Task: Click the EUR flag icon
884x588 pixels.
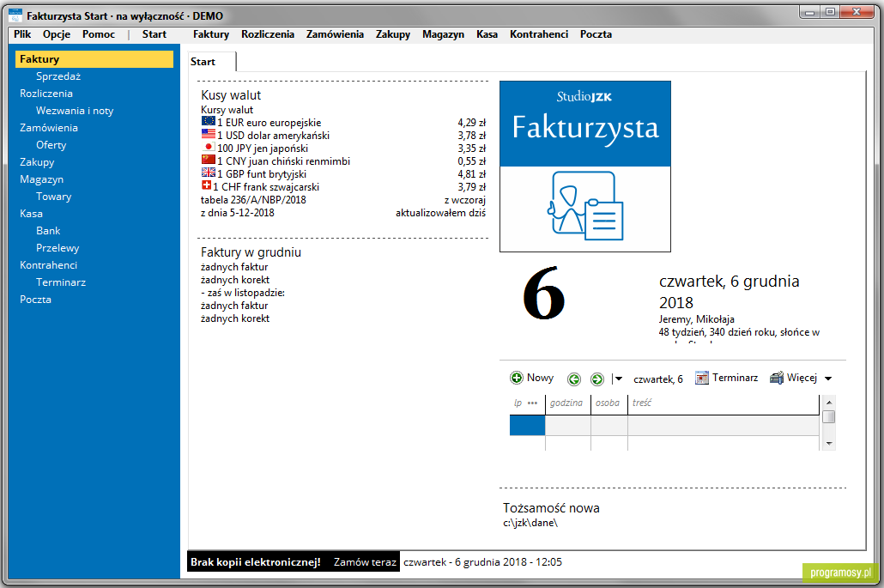Action: click(x=208, y=121)
